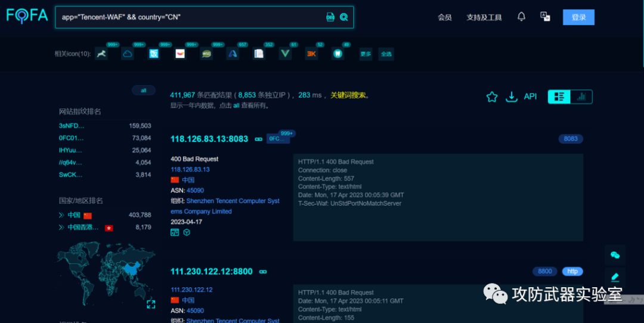This screenshot has width=644, height=323.
Task: Click fingerprint 0FC01… in ranking
Action: (71, 138)
